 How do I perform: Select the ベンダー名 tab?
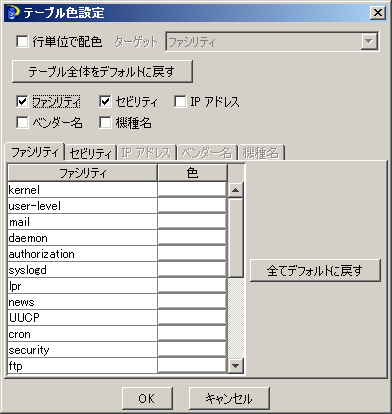point(207,153)
